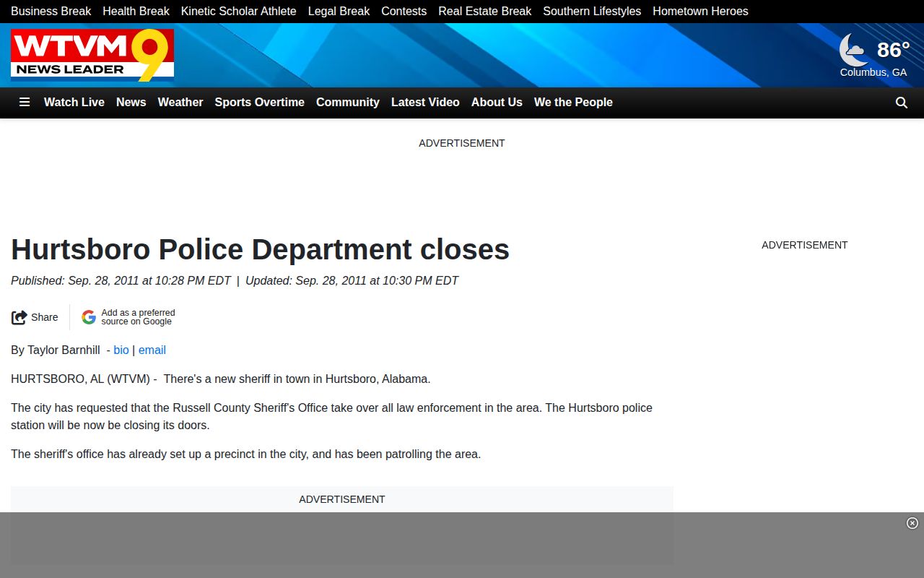Close the bottom ad overlay

pyautogui.click(x=912, y=523)
